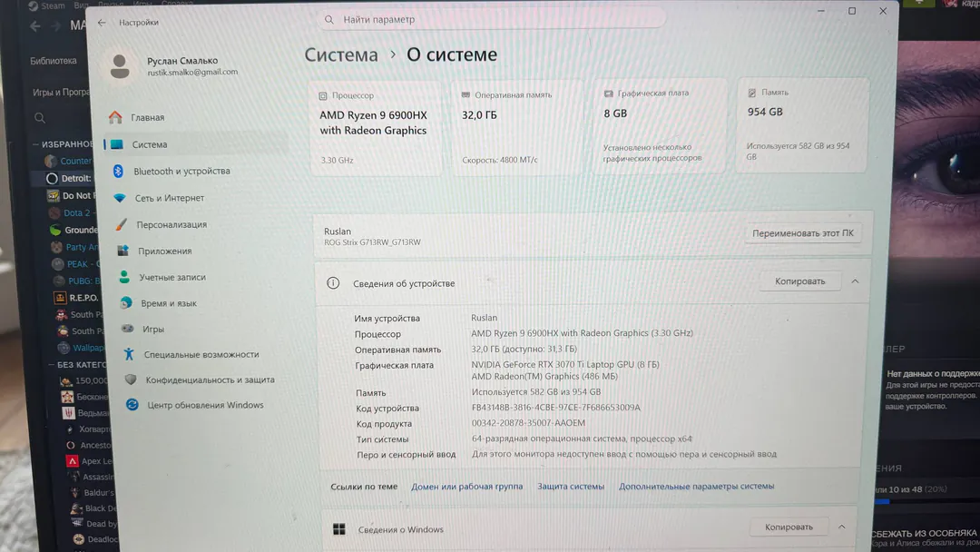Select the Система monitor icon in sidebar
The height and width of the screenshot is (552, 980).
117,144
